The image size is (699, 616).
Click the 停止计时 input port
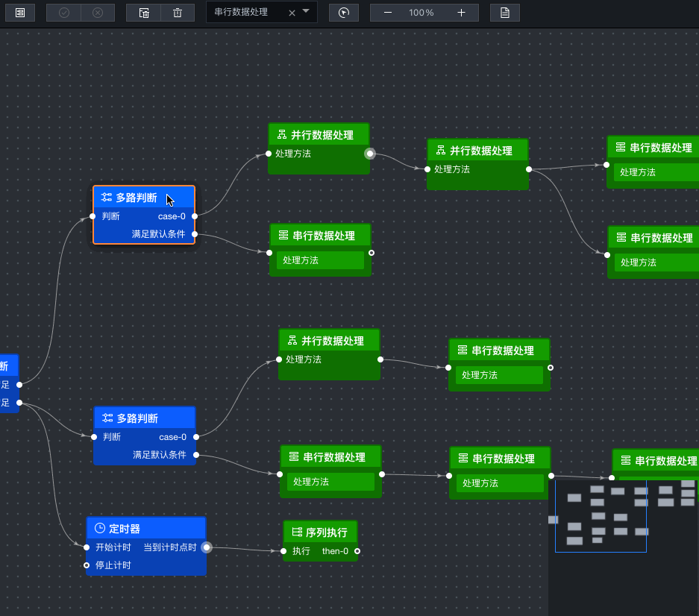pyautogui.click(x=87, y=565)
